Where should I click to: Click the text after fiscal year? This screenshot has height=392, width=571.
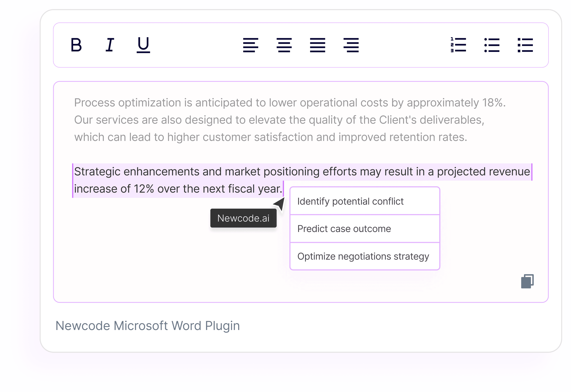point(283,189)
